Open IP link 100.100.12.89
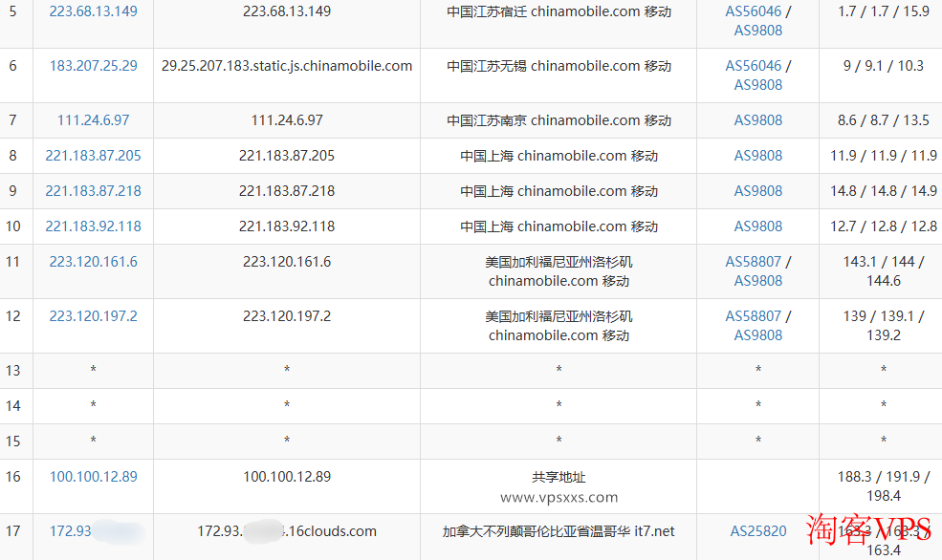Image resolution: width=942 pixels, height=560 pixels. pos(93,477)
